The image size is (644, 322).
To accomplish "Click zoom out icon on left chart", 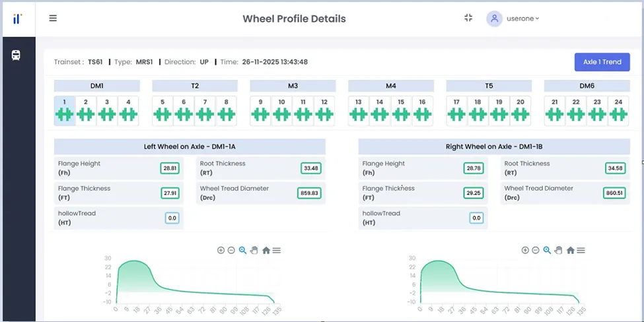I will [x=231, y=250].
